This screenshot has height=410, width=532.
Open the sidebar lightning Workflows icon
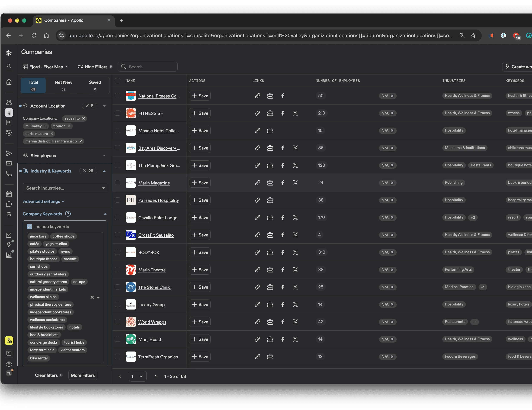[x=9, y=245]
